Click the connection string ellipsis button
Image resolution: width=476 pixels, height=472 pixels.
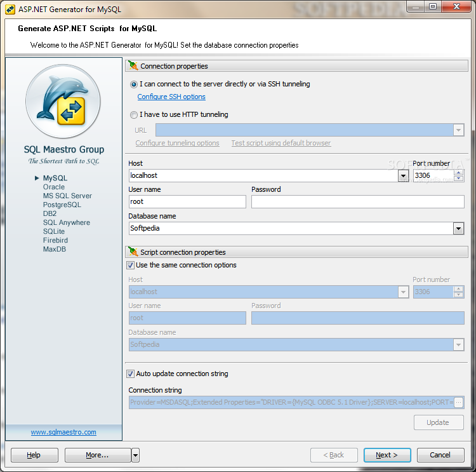[458, 402]
